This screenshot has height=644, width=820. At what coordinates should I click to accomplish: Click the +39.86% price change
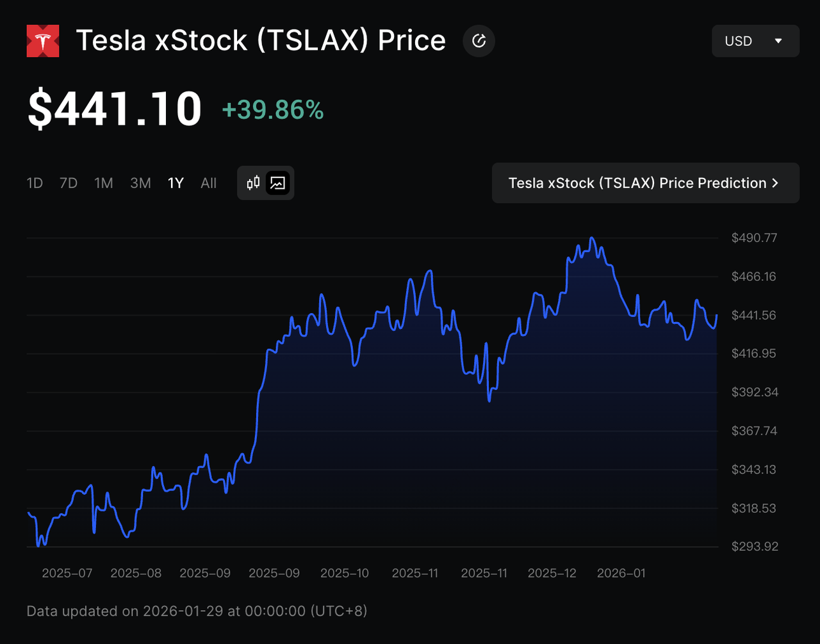point(272,110)
